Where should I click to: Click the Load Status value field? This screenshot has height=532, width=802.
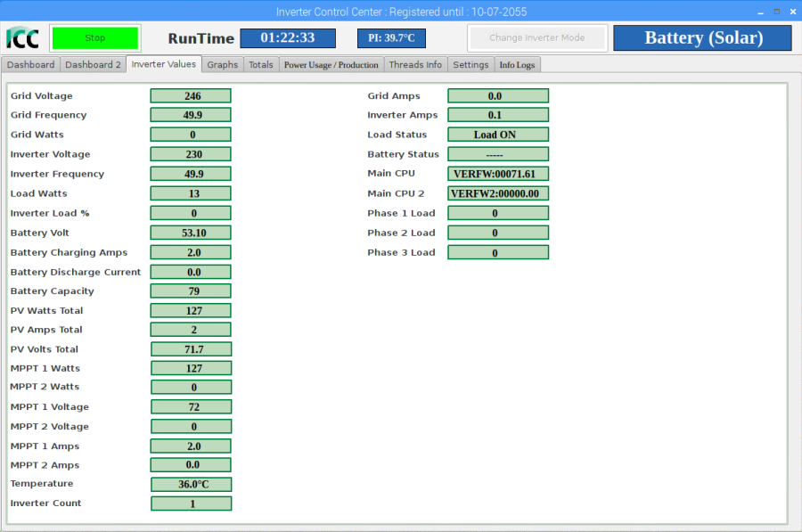(497, 135)
